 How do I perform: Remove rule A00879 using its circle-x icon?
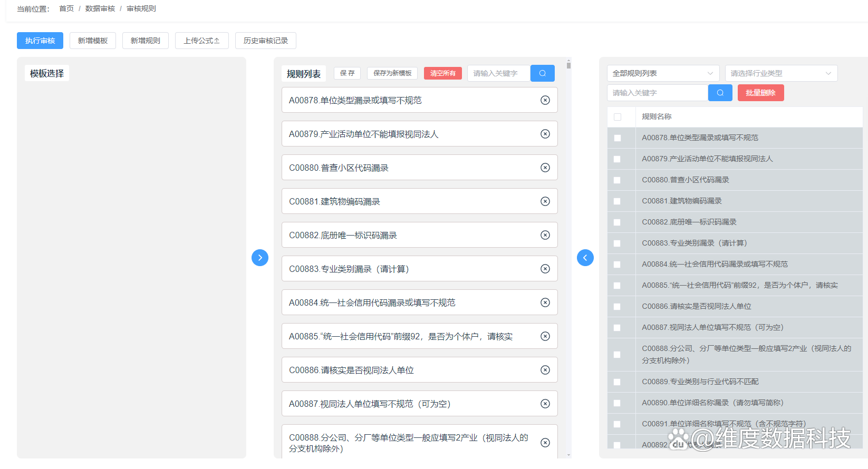(545, 134)
